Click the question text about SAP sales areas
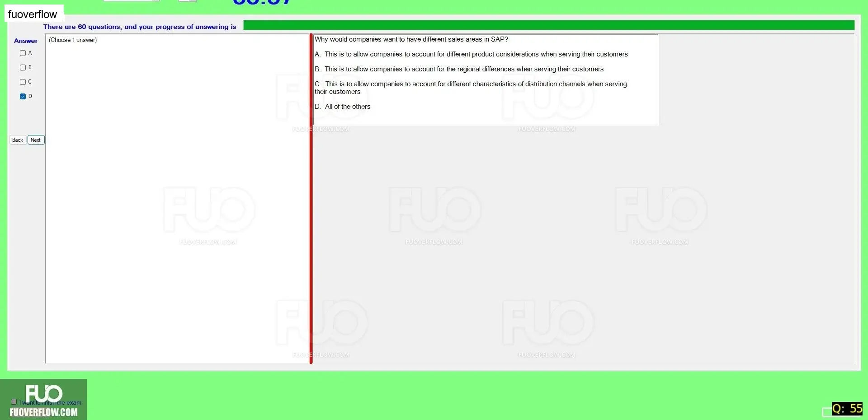Viewport: 868px width, 420px height. point(411,39)
